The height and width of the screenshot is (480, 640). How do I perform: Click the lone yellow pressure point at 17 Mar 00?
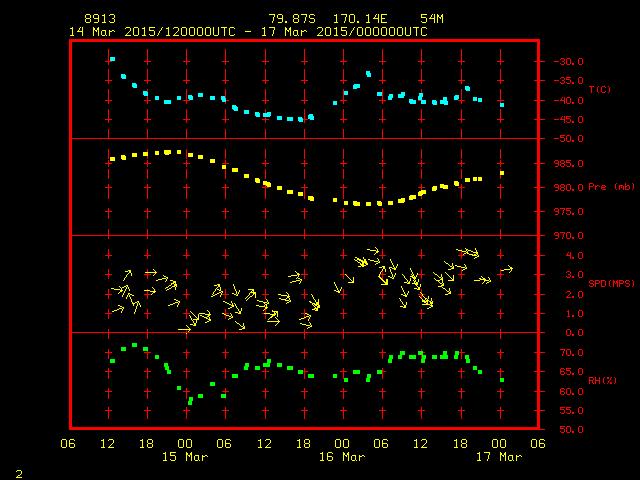tap(502, 173)
